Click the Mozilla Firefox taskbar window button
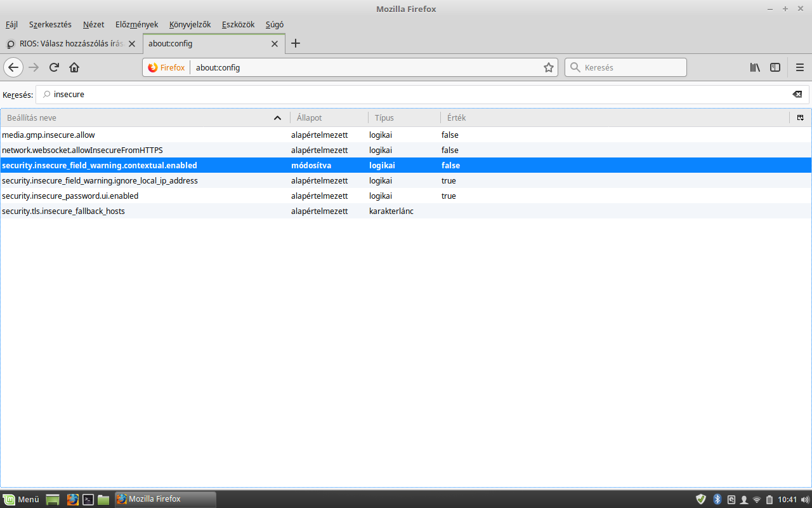This screenshot has height=508, width=812. click(x=165, y=499)
